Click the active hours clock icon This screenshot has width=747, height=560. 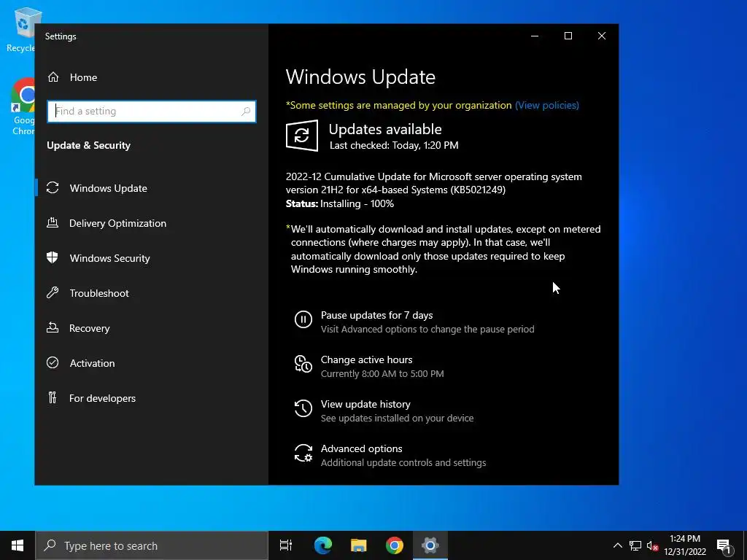pos(303,364)
